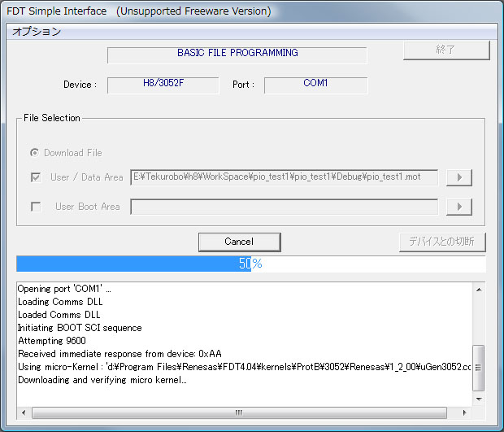The image size is (504, 432).
Task: Click the 終了 exit button
Action: [x=446, y=50]
